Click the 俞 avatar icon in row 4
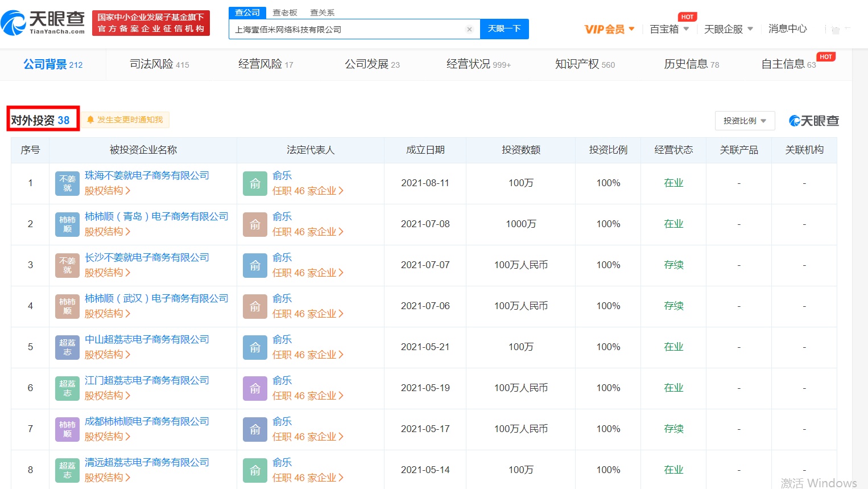Image resolution: width=868 pixels, height=489 pixels. coord(255,306)
